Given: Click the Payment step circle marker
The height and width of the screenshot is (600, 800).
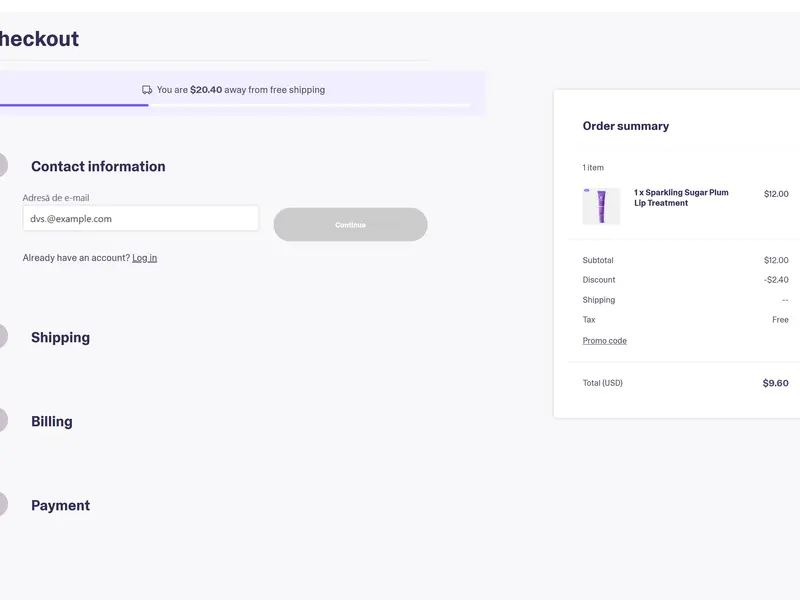Looking at the screenshot, I should [x=2, y=505].
